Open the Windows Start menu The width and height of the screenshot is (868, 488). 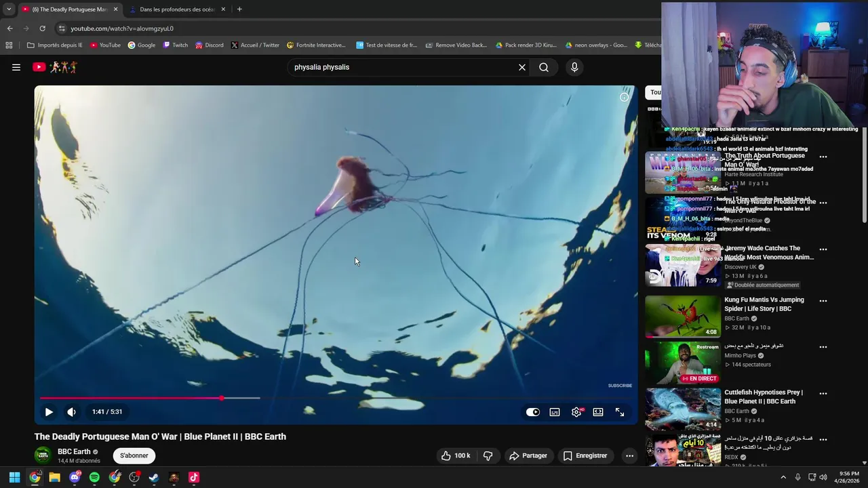coord(14,477)
